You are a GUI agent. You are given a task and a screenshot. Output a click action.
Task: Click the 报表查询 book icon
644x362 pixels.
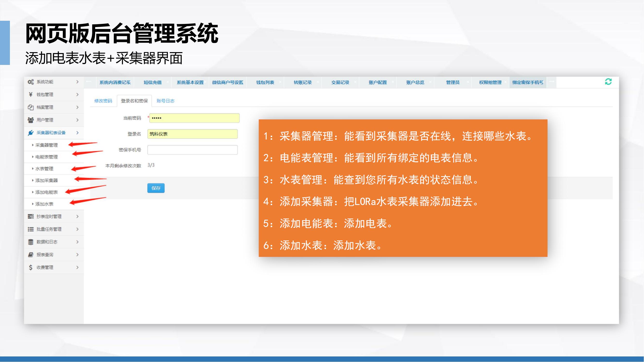pyautogui.click(x=30, y=255)
